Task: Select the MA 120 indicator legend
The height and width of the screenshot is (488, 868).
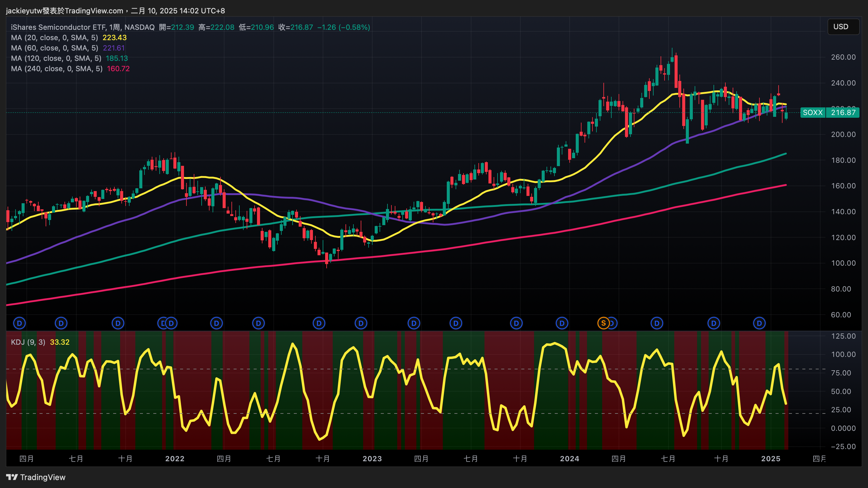Action: tap(56, 58)
